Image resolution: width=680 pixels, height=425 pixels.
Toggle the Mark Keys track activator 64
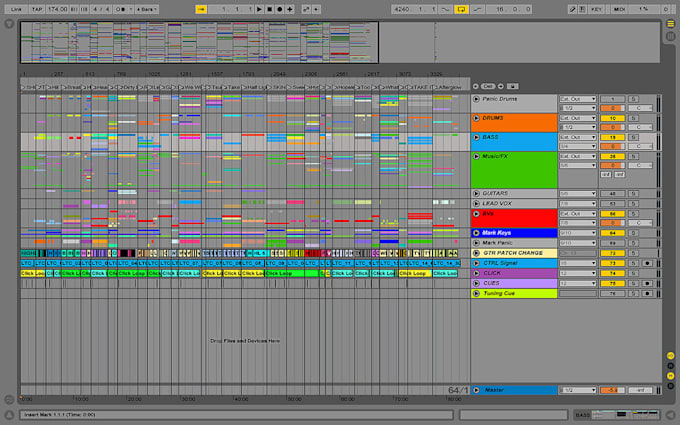[x=612, y=233]
